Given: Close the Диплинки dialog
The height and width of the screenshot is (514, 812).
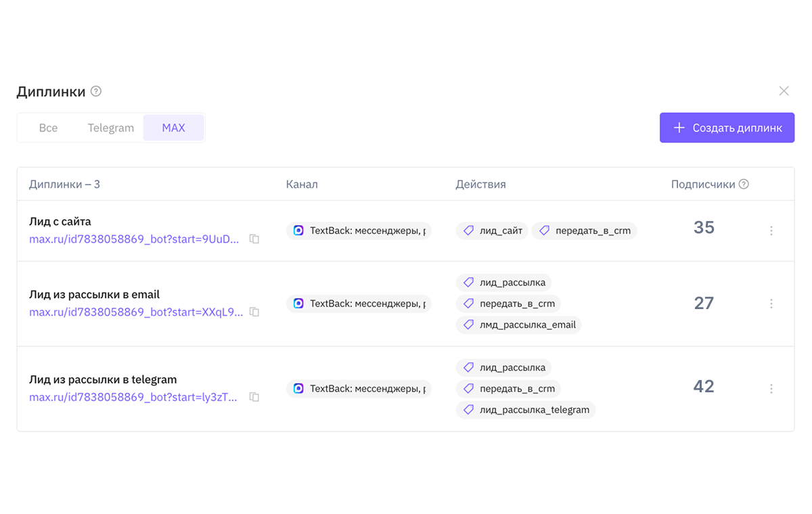Looking at the screenshot, I should tap(784, 91).
